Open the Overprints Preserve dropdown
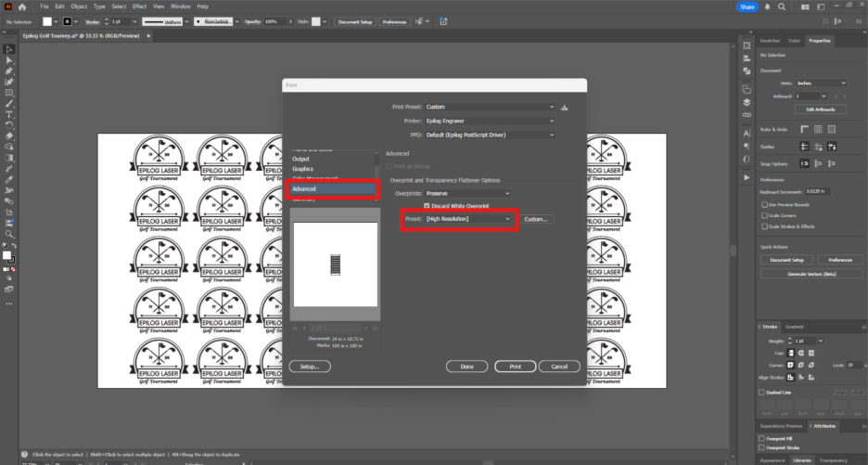This screenshot has height=465, width=868. (467, 193)
